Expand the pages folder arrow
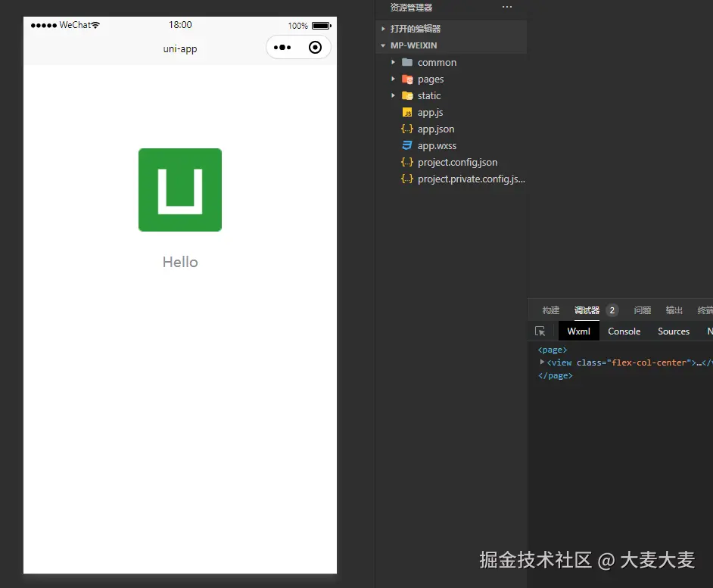The height and width of the screenshot is (588, 713). point(394,79)
